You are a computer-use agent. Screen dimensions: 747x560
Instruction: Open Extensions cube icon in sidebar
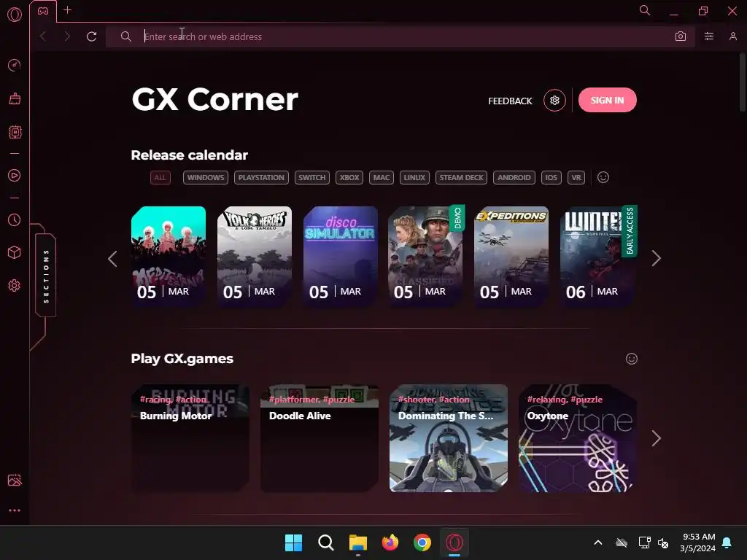[x=15, y=252]
